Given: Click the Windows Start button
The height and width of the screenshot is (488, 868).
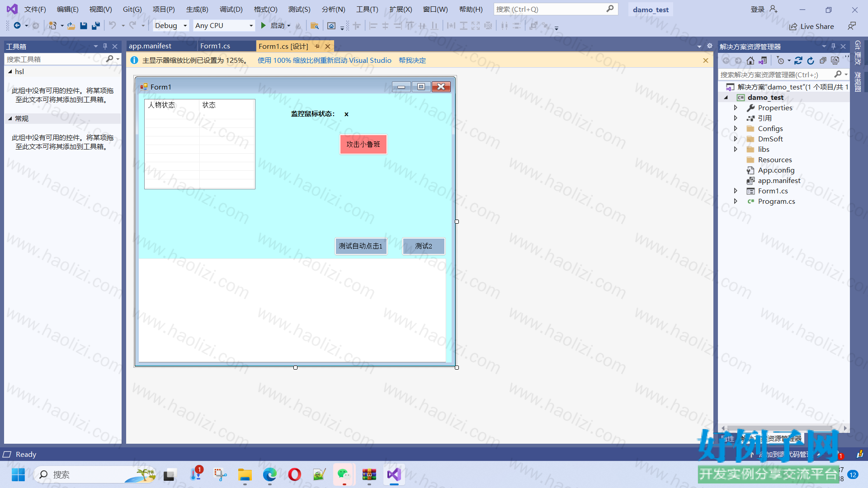Looking at the screenshot, I should pos(19,474).
